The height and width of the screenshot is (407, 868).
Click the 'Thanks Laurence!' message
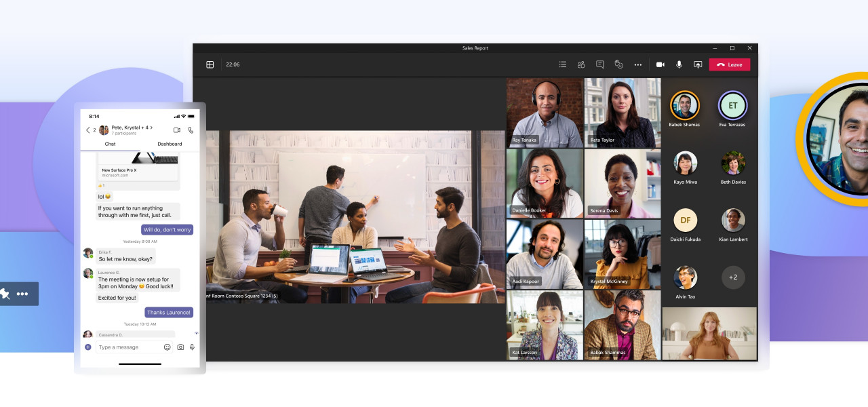(169, 312)
